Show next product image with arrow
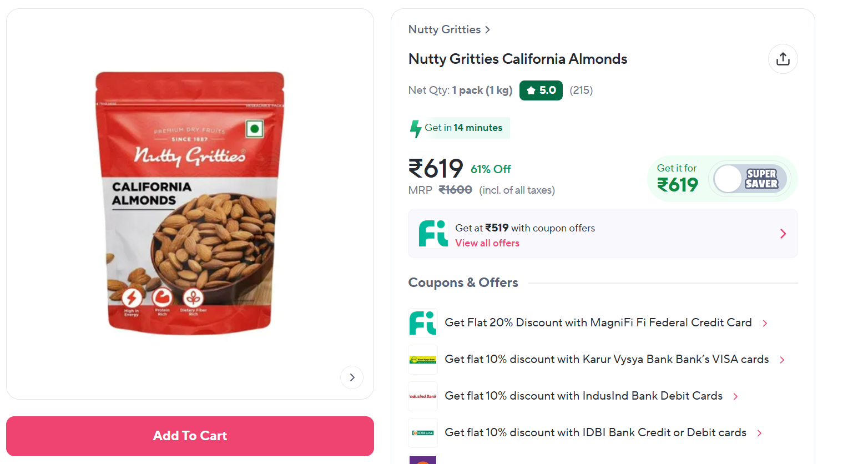Image resolution: width=868 pixels, height=464 pixels. (352, 377)
